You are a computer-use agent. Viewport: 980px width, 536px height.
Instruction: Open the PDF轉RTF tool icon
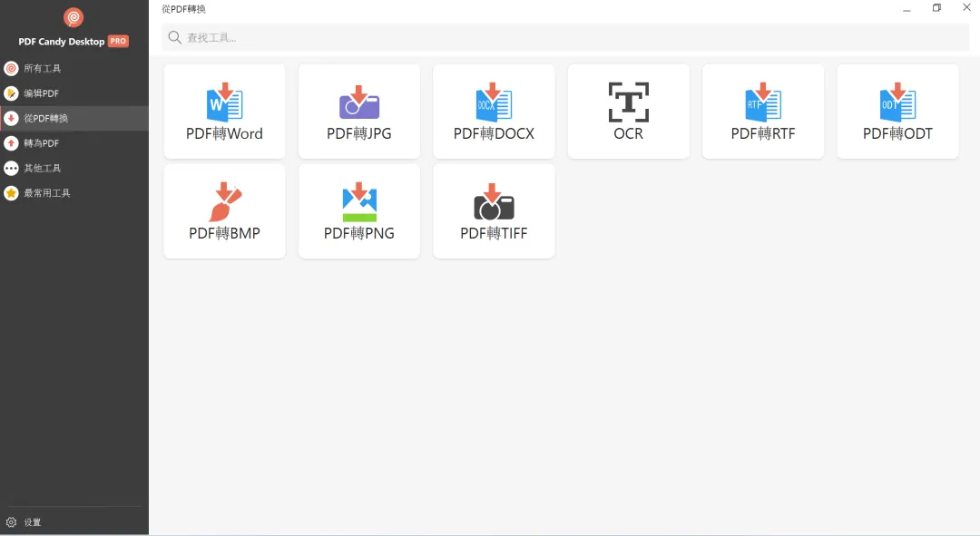click(x=763, y=102)
